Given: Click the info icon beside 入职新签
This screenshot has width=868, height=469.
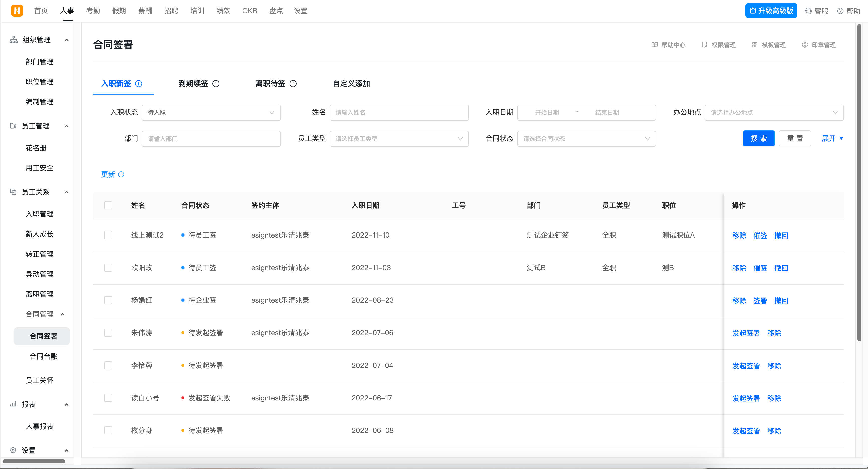Looking at the screenshot, I should (139, 84).
